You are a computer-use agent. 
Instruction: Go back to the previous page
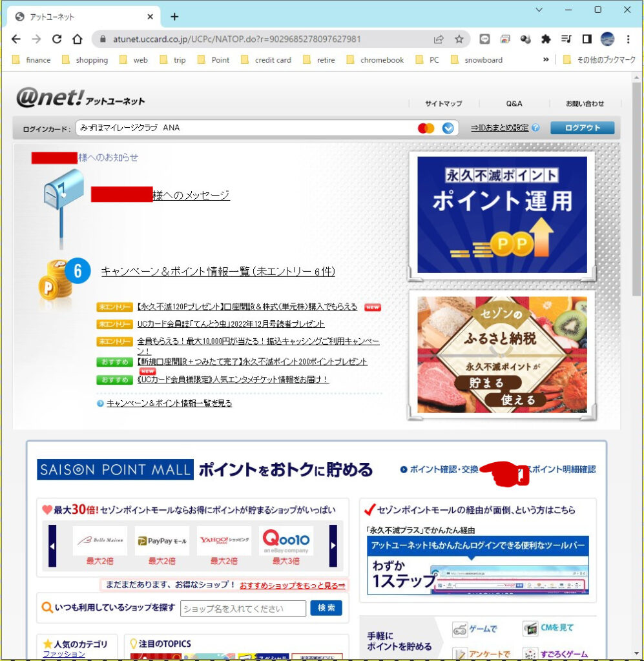(x=16, y=39)
